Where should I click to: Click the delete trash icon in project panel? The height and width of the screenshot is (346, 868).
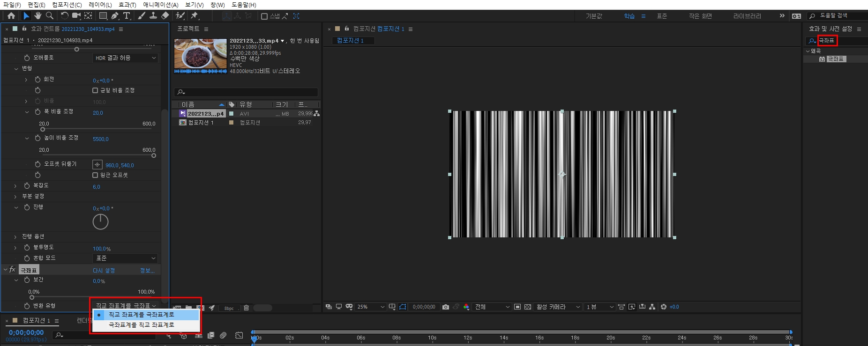246,308
